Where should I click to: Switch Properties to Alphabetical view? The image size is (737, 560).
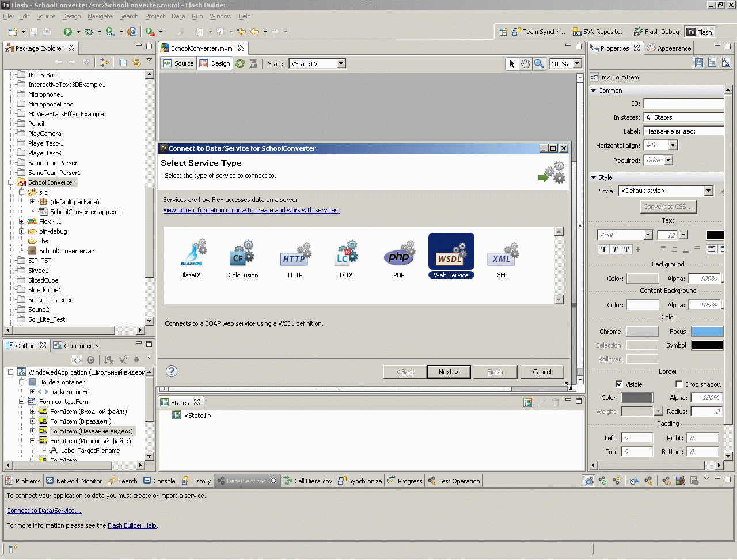726,62
